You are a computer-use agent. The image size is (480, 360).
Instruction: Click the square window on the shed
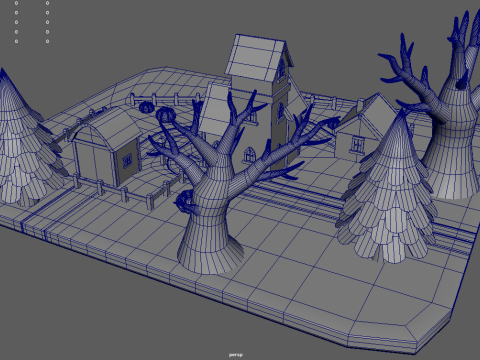pyautogui.click(x=127, y=161)
